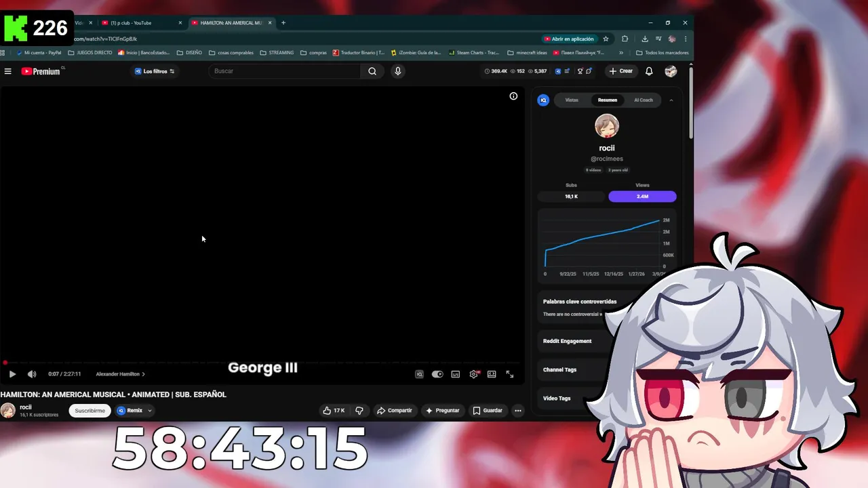Screen dimensions: 868x488
Task: Open the Video Tags section
Action: (557, 399)
